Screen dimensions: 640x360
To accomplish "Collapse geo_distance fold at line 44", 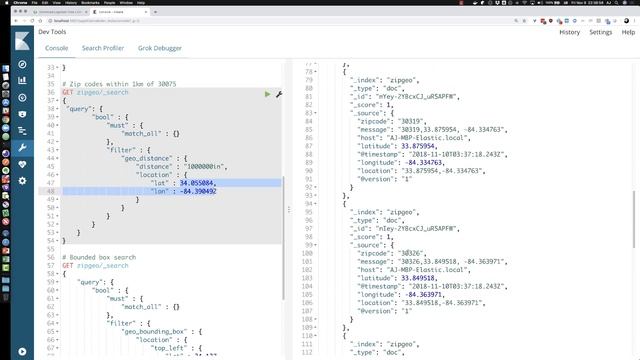I will [57, 158].
